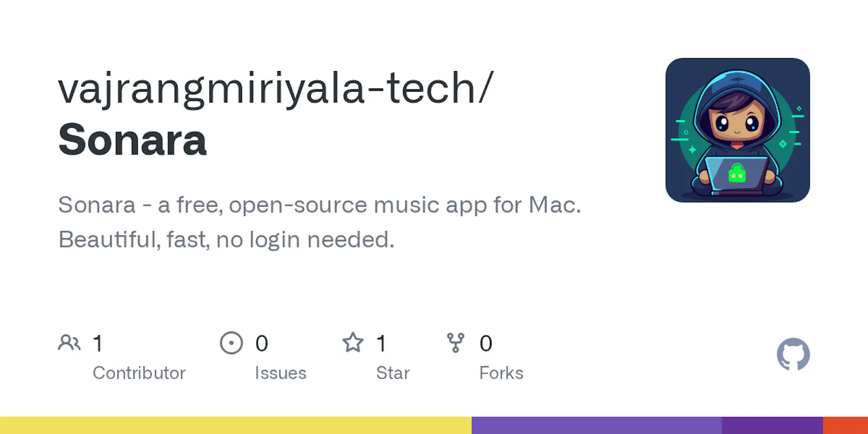Click the GitHub Octocat logo
This screenshot has width=868, height=434.
click(793, 354)
